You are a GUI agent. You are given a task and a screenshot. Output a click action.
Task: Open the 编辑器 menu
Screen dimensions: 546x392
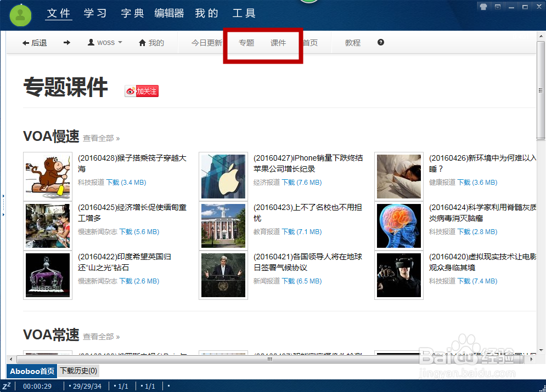pos(169,13)
